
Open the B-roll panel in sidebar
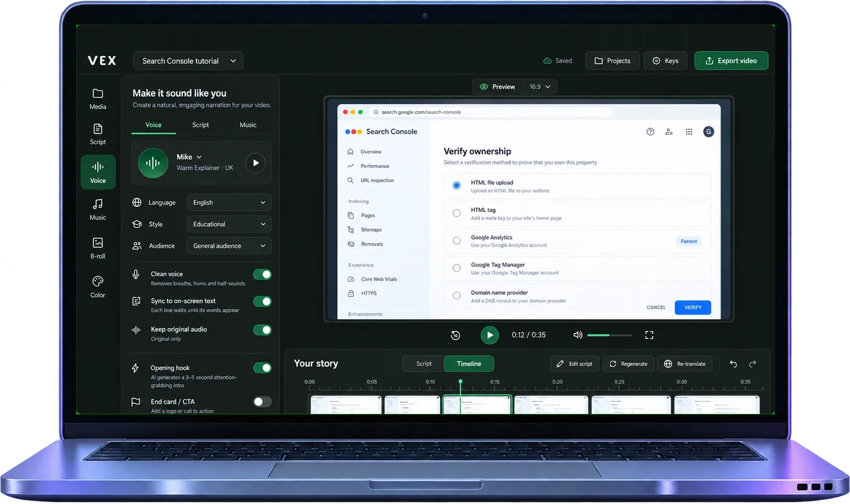click(x=98, y=248)
